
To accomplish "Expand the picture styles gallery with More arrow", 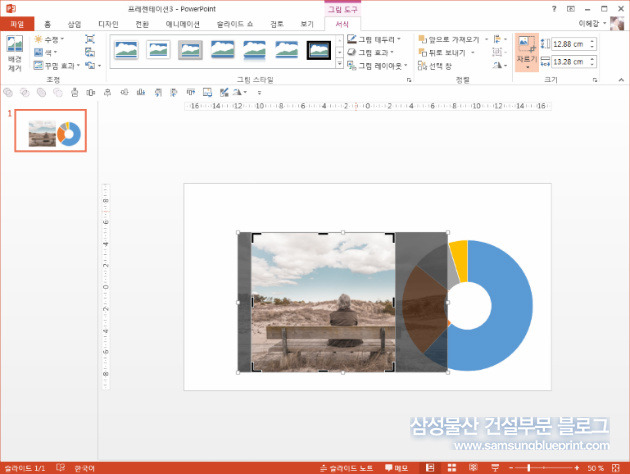I will [x=340, y=64].
